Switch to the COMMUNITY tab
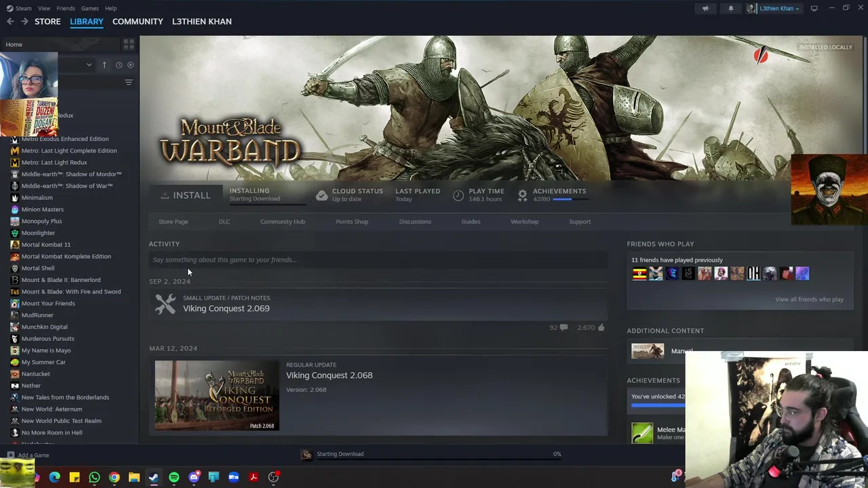The width and height of the screenshot is (868, 488). point(138,22)
